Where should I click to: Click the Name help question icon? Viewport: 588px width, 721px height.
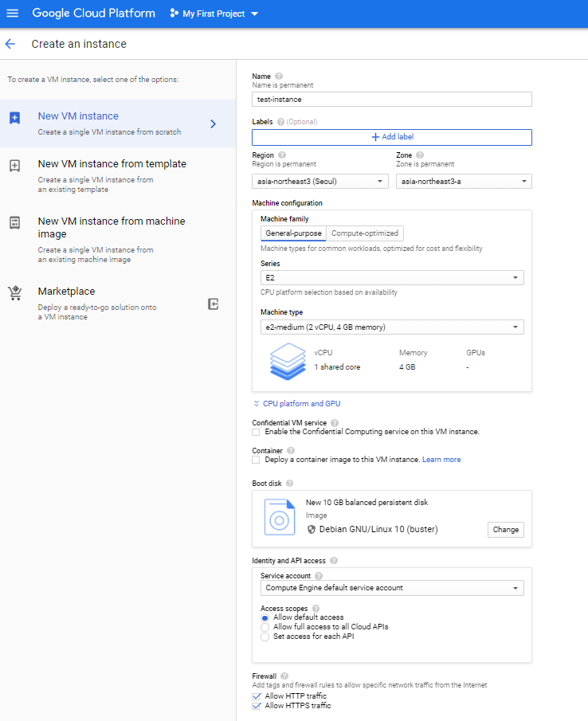tap(279, 76)
